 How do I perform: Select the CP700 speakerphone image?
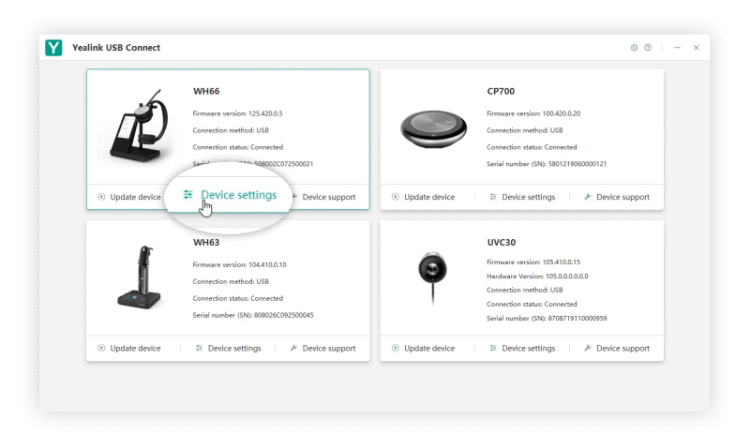click(432, 128)
